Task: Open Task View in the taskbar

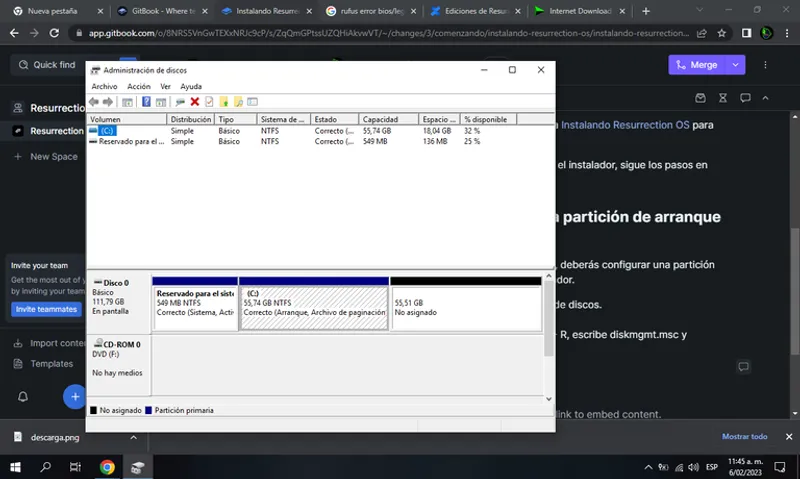Action: click(75, 466)
